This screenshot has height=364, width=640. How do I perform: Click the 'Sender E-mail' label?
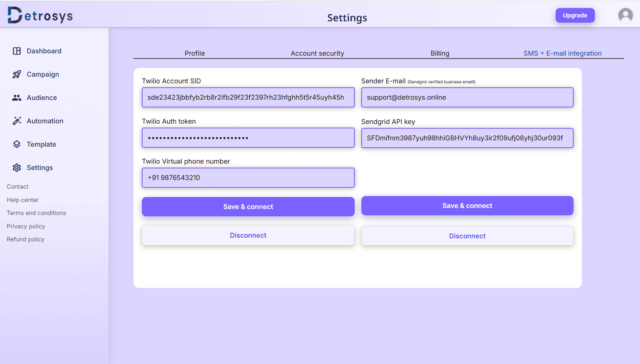click(x=383, y=81)
